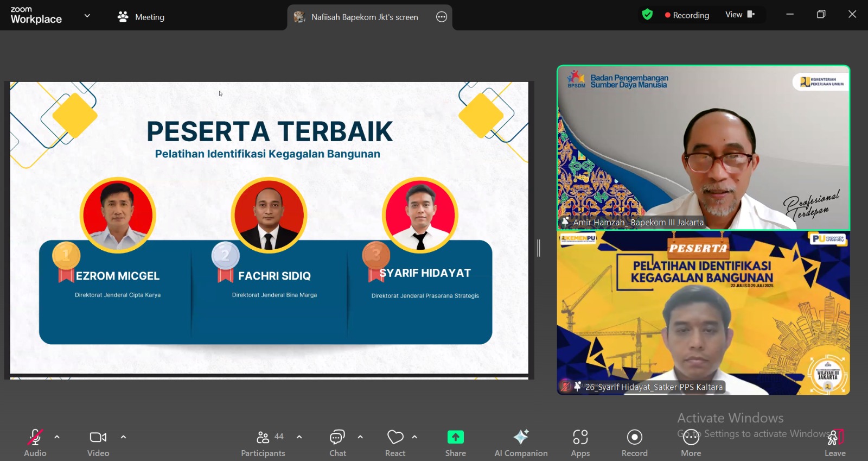
Task: Open screen share options ellipsis
Action: click(442, 17)
